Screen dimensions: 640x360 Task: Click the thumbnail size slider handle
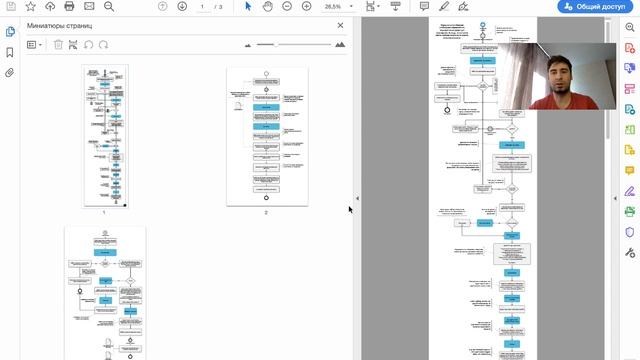pyautogui.click(x=276, y=44)
